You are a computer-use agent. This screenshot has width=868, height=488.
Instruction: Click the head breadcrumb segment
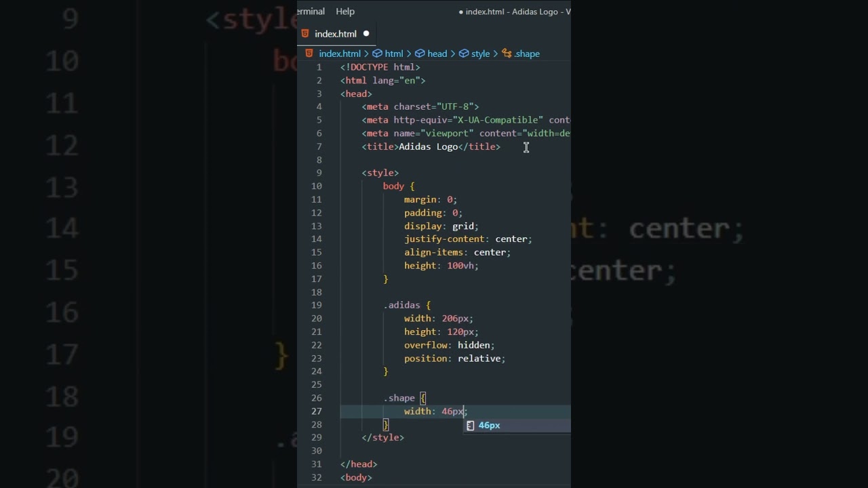coord(437,54)
